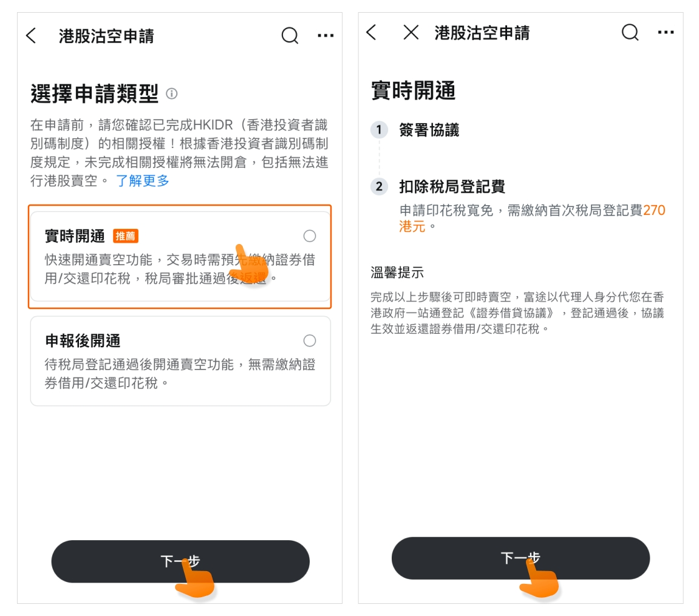The height and width of the screenshot is (616, 699).
Task: Go back using right screen's back arrow
Action: coord(371,32)
